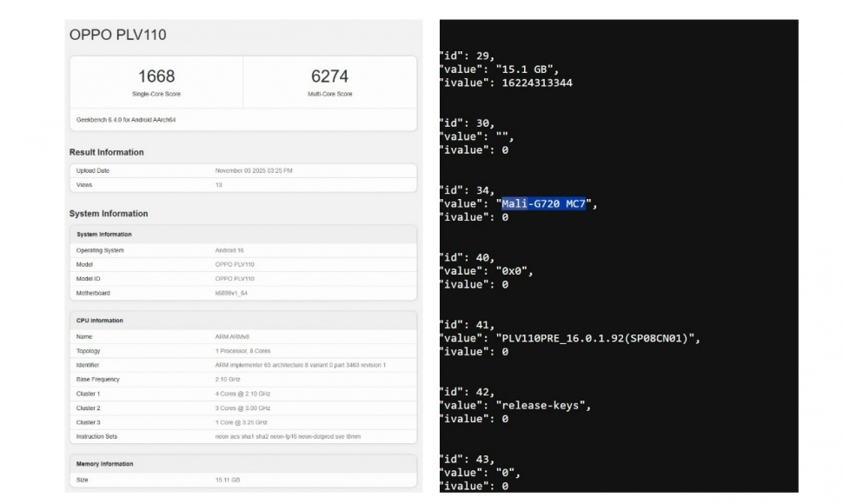Click the CPU Information table header

point(100,321)
